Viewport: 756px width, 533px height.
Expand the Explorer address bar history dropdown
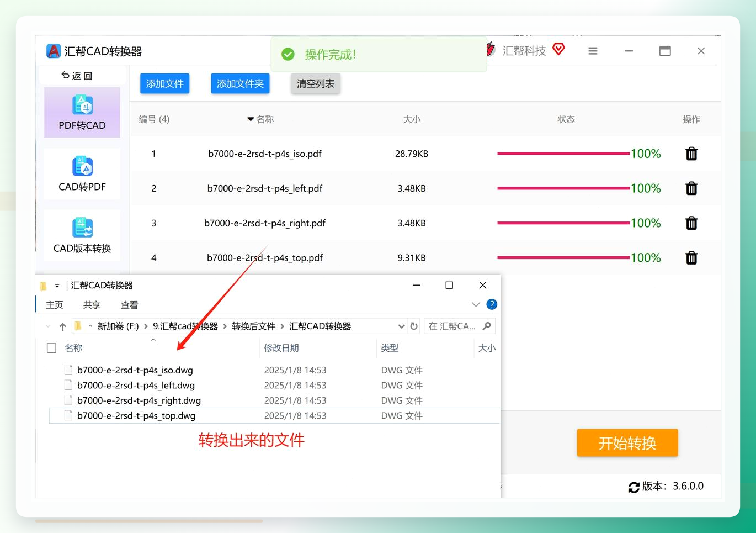(401, 326)
